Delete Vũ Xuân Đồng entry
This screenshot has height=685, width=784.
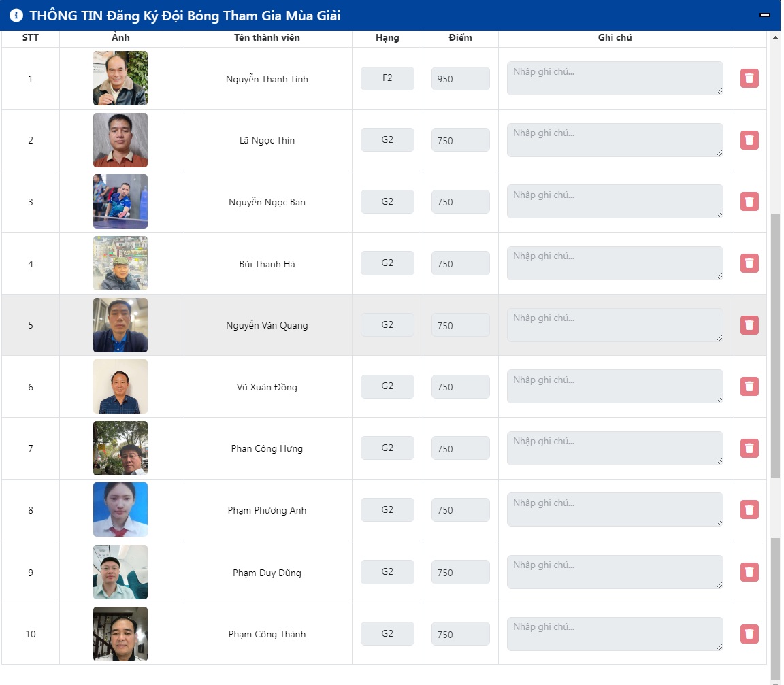click(x=749, y=386)
